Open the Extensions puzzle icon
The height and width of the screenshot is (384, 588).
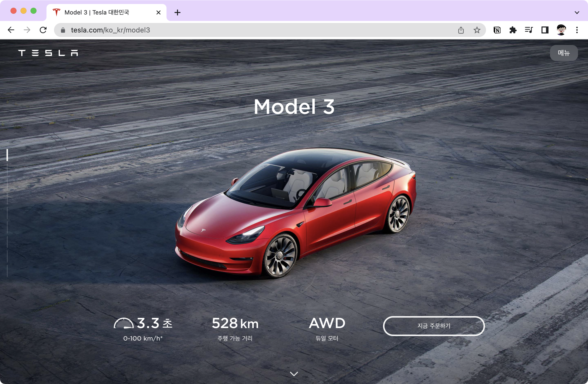[x=513, y=30]
